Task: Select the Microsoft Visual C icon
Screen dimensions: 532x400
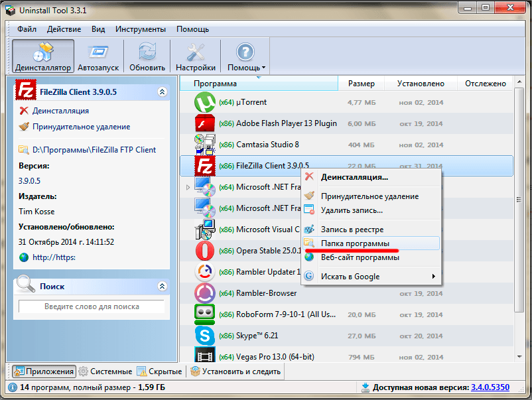Action: (205, 230)
